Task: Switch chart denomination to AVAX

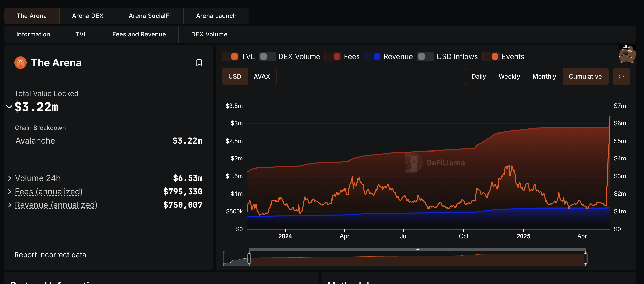Action: 262,77
